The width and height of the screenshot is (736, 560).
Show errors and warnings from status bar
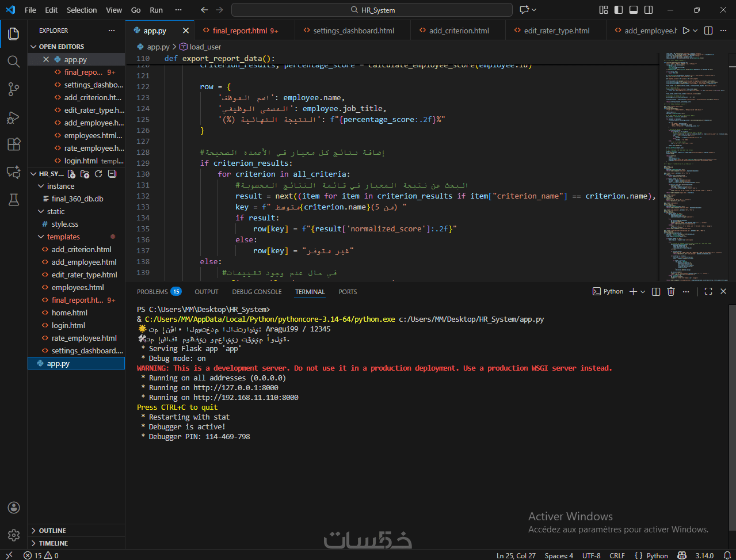click(x=41, y=555)
